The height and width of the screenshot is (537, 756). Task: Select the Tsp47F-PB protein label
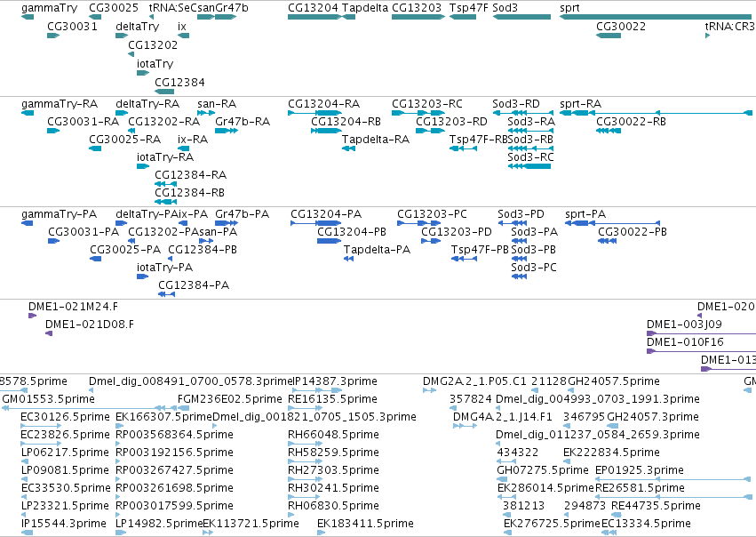pyautogui.click(x=481, y=250)
